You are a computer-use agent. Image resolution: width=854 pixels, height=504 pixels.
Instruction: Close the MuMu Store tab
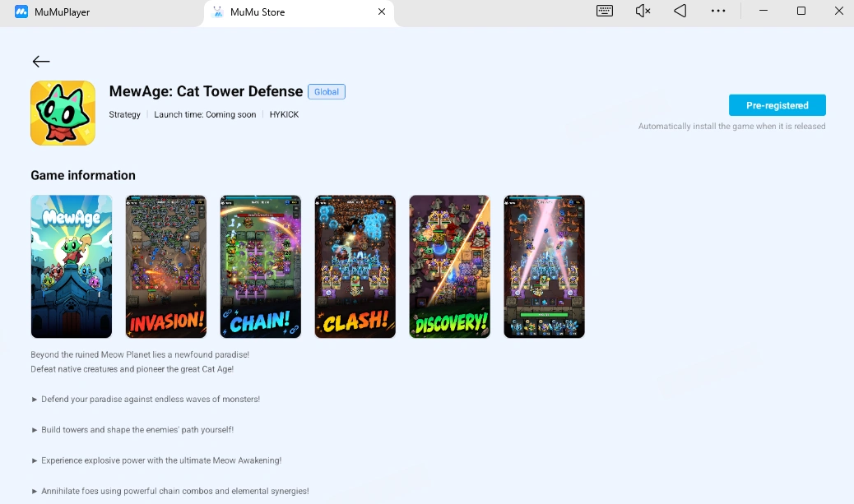click(x=382, y=12)
